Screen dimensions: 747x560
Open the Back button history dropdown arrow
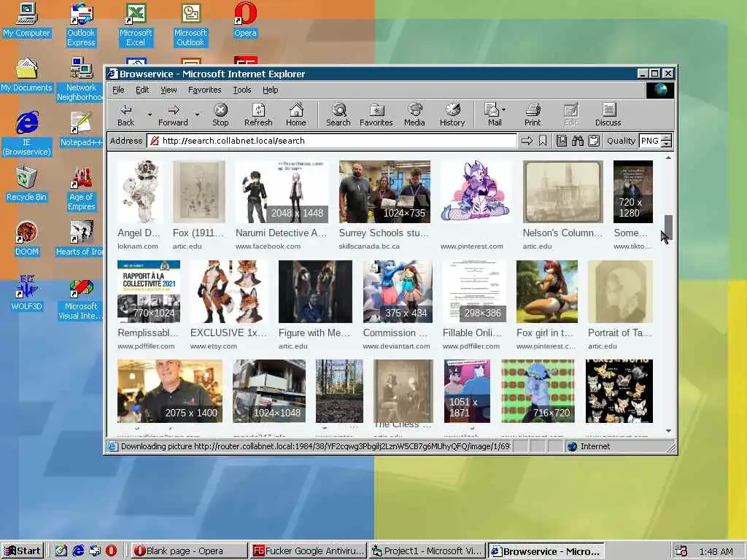(x=149, y=114)
